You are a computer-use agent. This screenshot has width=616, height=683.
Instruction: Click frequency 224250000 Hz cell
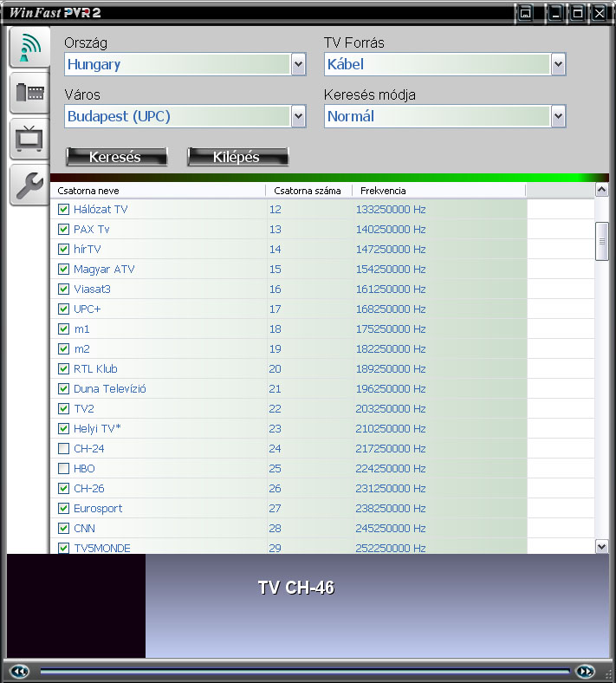pos(391,468)
